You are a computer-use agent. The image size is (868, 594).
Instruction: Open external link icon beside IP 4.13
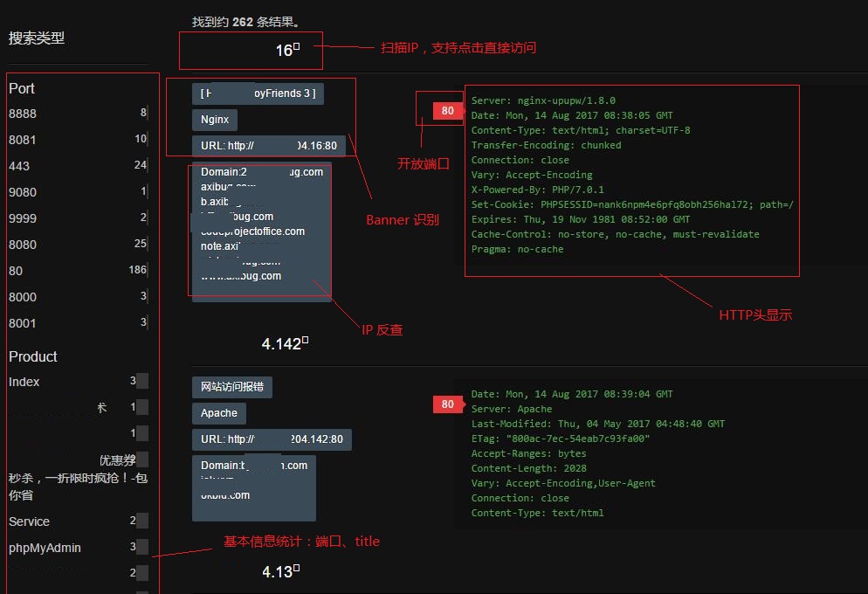pos(297,569)
